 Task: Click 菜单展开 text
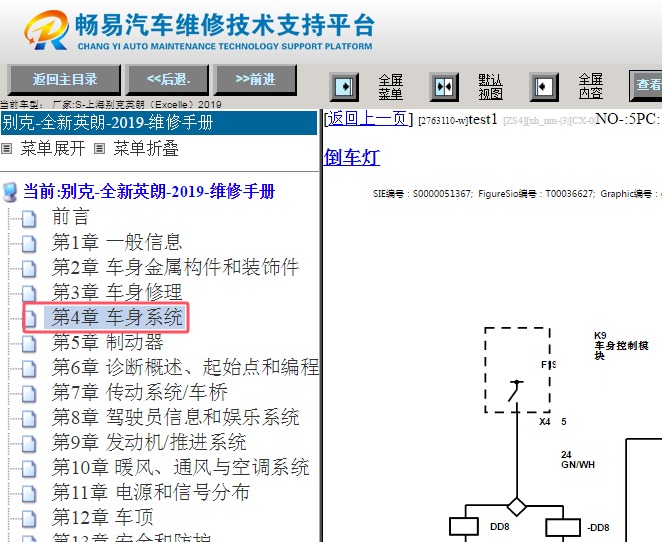53,149
